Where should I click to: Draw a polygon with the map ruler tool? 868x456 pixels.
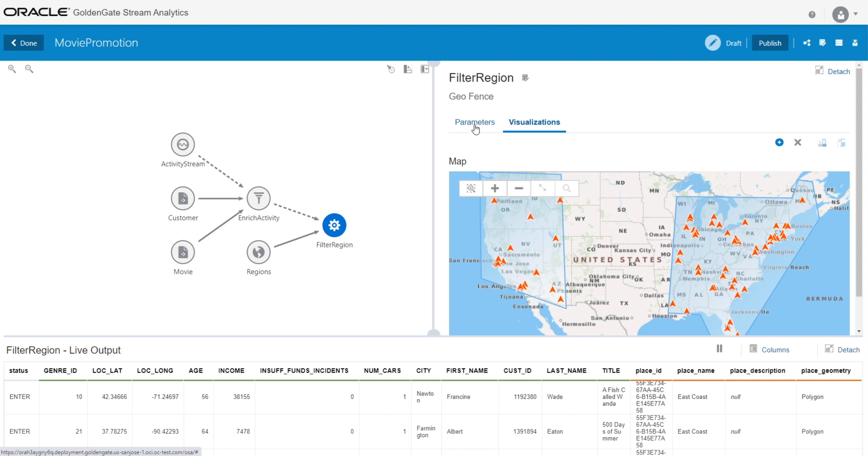tap(542, 188)
